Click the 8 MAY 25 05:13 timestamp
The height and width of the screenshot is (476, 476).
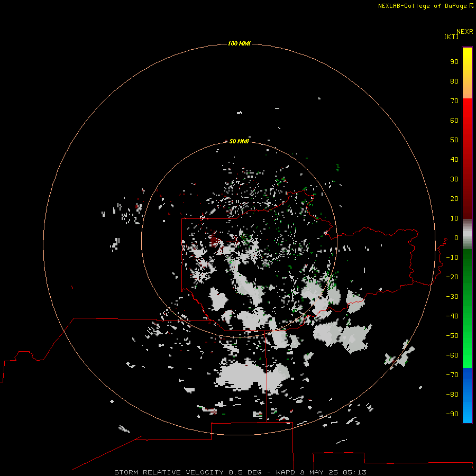point(333,472)
